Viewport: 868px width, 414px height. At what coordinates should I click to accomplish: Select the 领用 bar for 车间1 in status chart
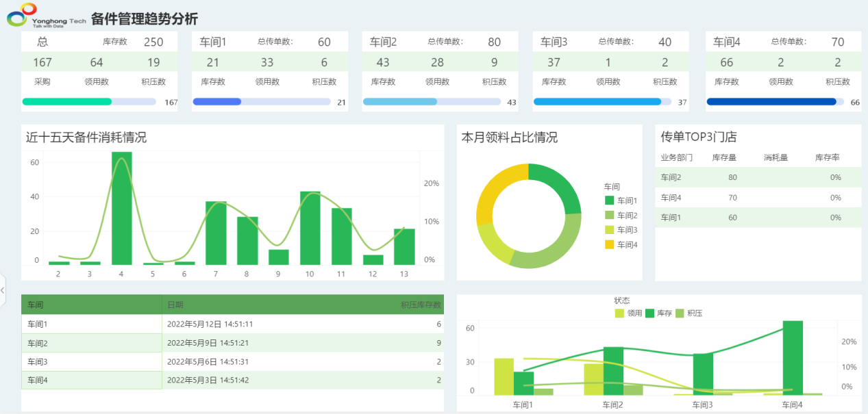[x=504, y=376]
